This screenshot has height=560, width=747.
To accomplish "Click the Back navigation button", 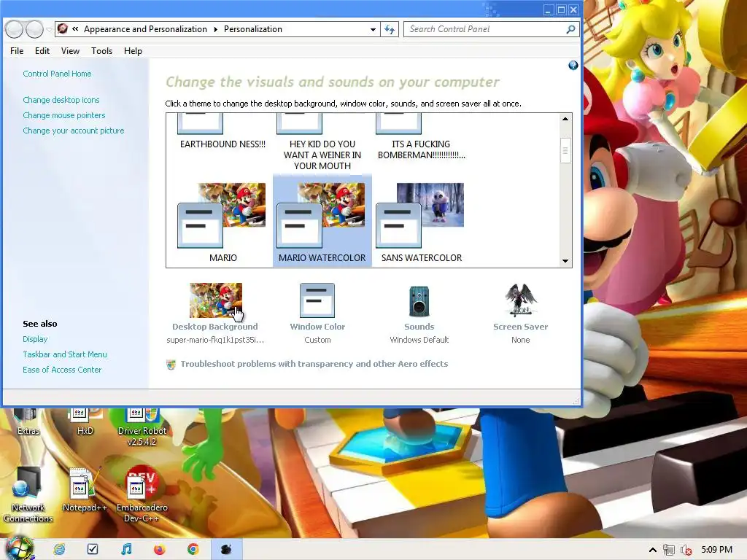I will (x=15, y=29).
